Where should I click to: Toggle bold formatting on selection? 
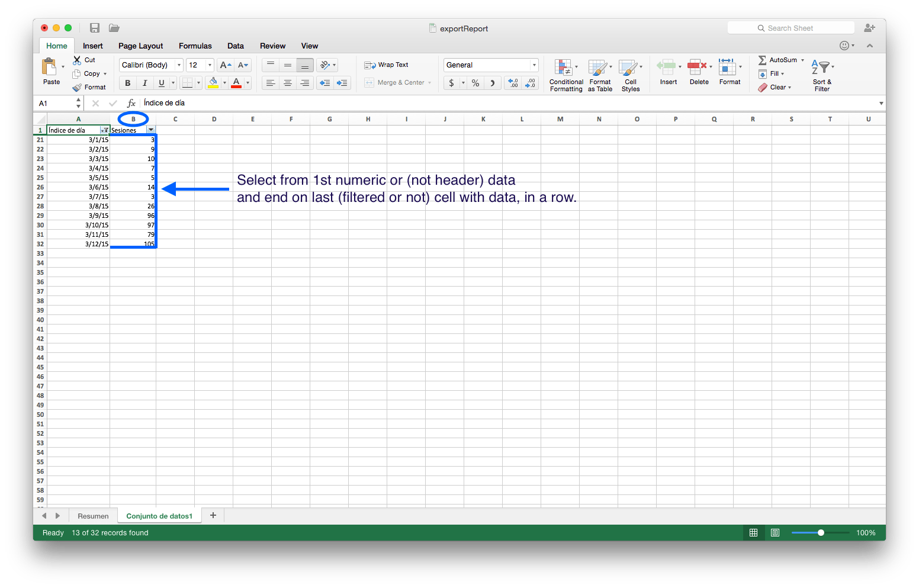tap(127, 83)
